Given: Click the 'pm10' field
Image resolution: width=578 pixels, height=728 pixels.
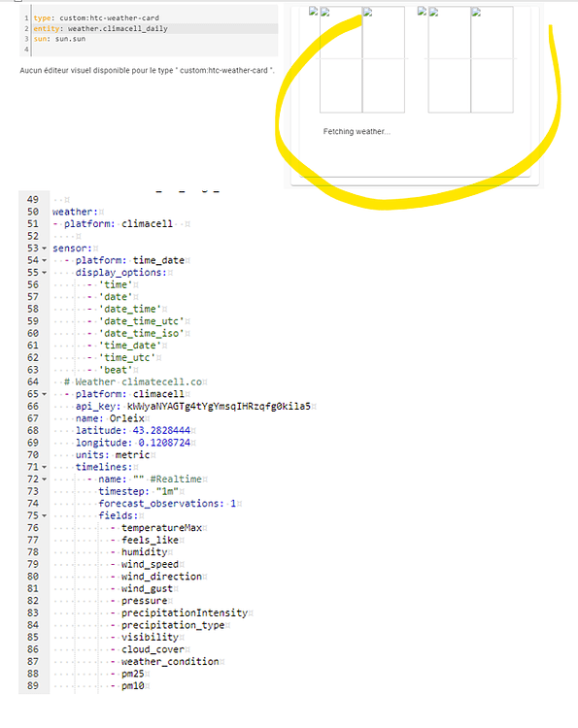Looking at the screenshot, I should click(133, 686).
